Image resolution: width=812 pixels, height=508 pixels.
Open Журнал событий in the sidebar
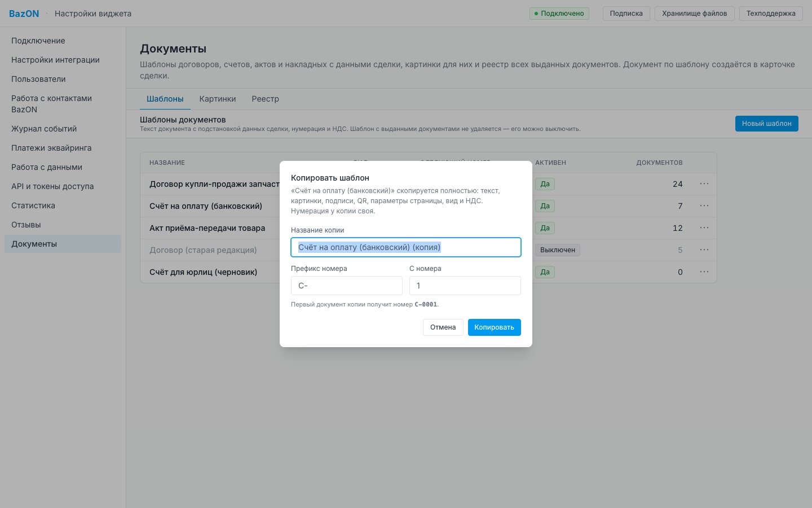coord(63,129)
